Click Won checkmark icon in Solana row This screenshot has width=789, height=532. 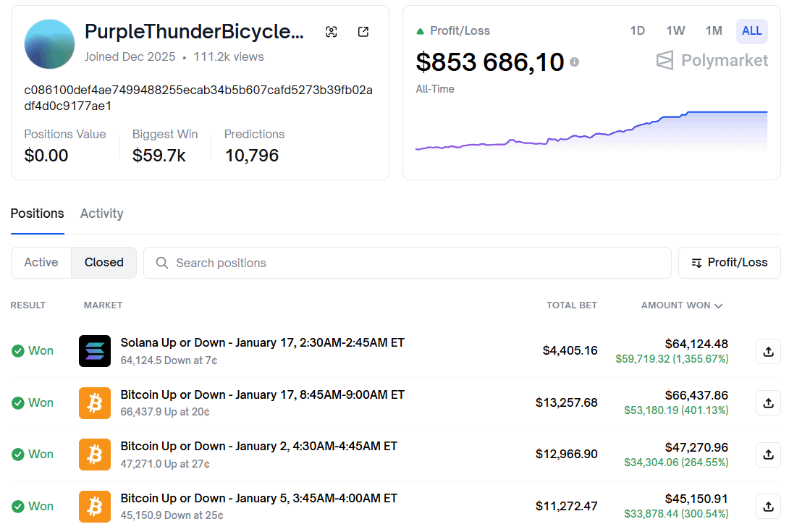click(18, 351)
